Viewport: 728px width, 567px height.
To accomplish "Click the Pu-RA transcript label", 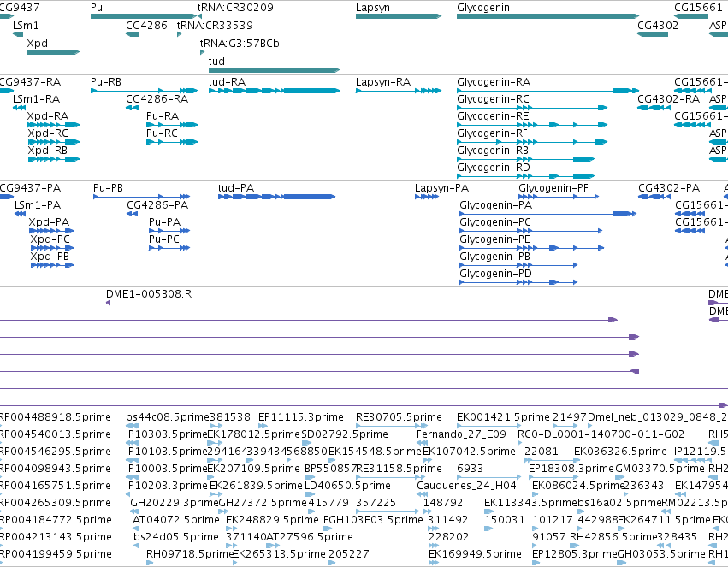I will [163, 116].
